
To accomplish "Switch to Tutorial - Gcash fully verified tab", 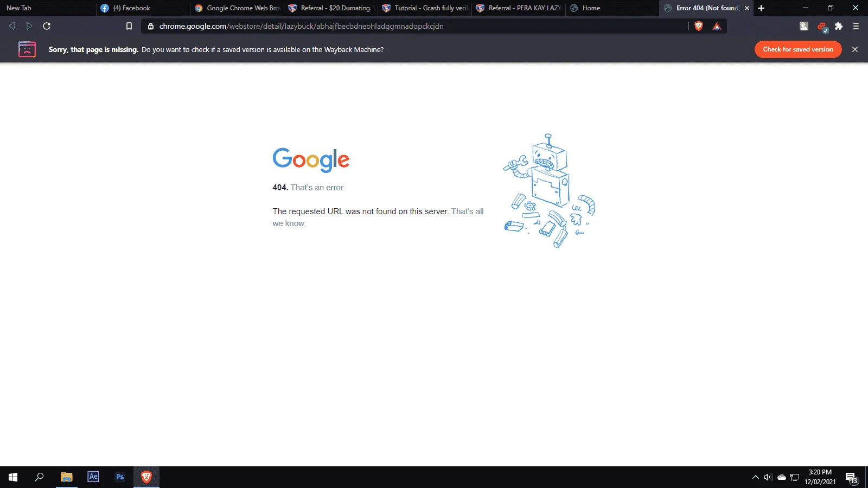I will click(424, 8).
